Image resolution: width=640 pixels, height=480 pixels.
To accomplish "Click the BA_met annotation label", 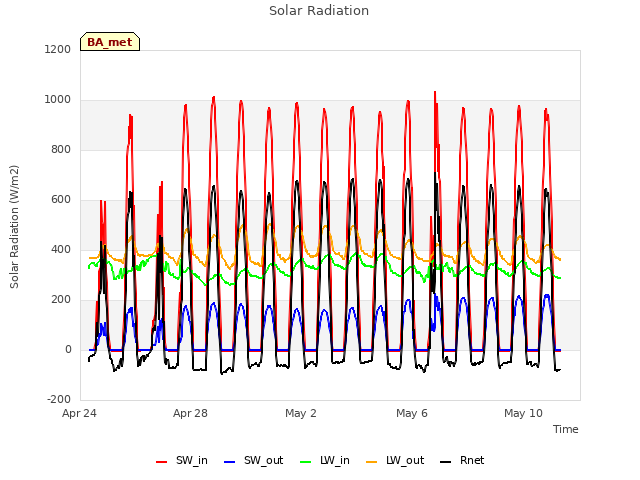I will 110,42.
